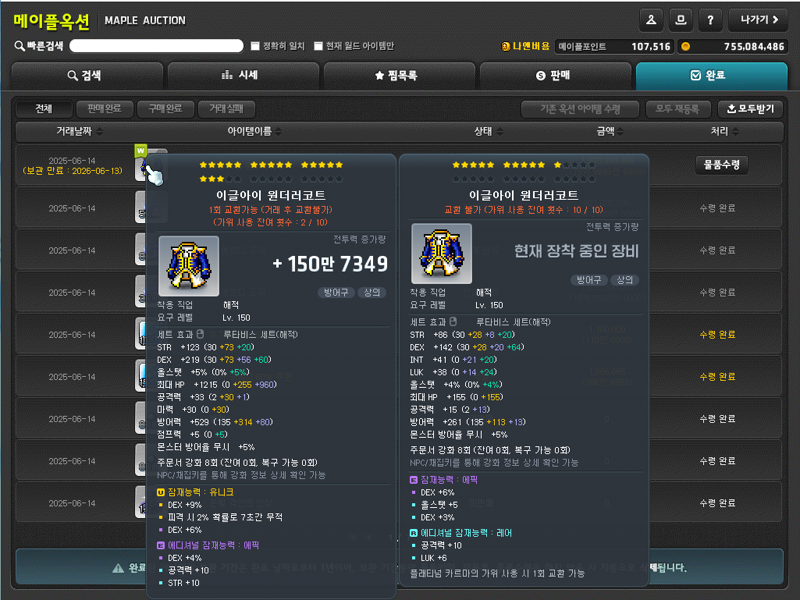
Task: Select the 판매완료 filter
Action: [104, 109]
